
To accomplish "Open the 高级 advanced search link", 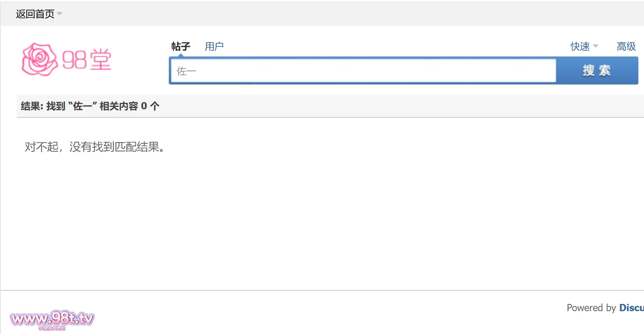I will click(626, 46).
